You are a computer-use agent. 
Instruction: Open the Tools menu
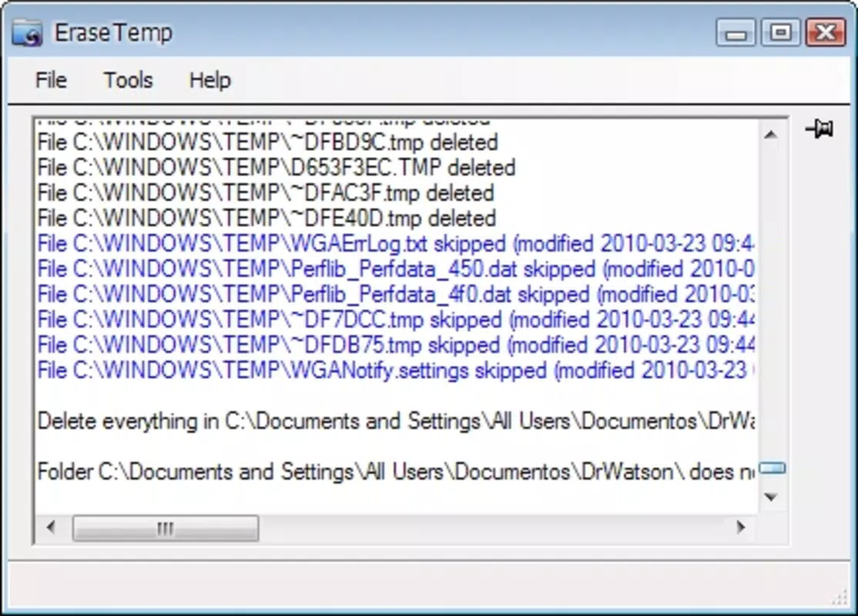pyautogui.click(x=128, y=80)
